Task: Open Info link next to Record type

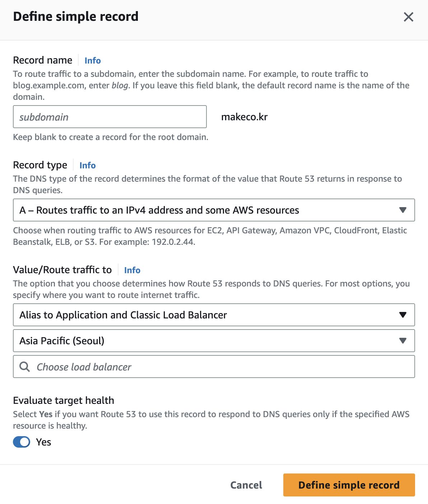Action: click(x=88, y=165)
